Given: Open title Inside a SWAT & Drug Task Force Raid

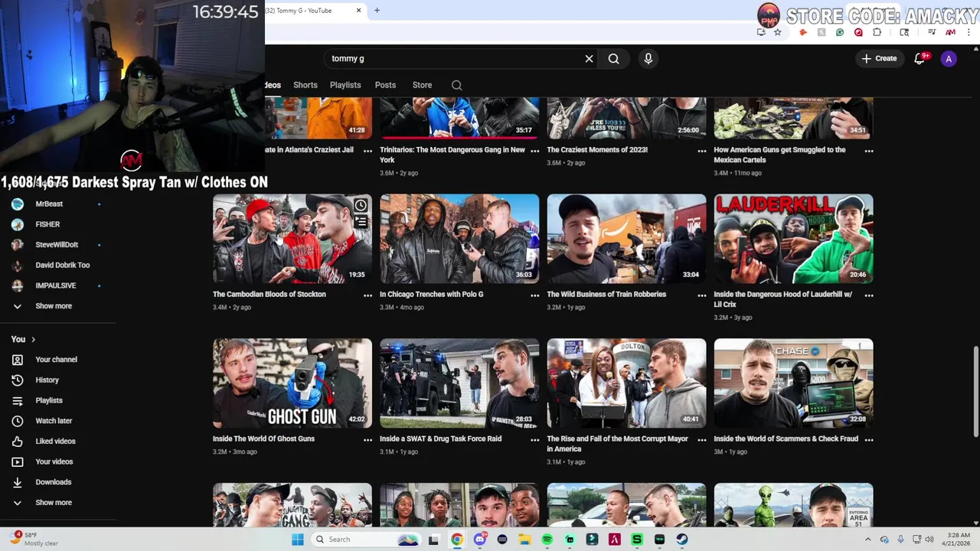Looking at the screenshot, I should [x=440, y=439].
